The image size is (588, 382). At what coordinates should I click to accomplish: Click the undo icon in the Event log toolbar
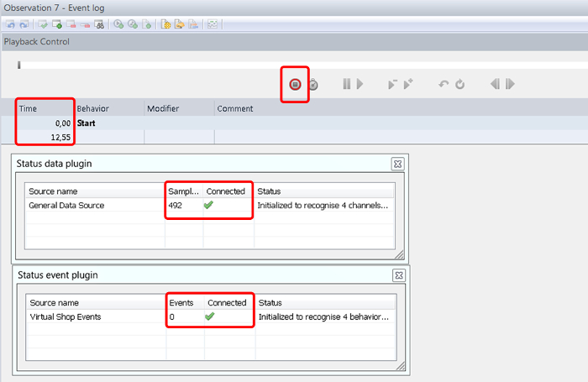pyautogui.click(x=10, y=24)
